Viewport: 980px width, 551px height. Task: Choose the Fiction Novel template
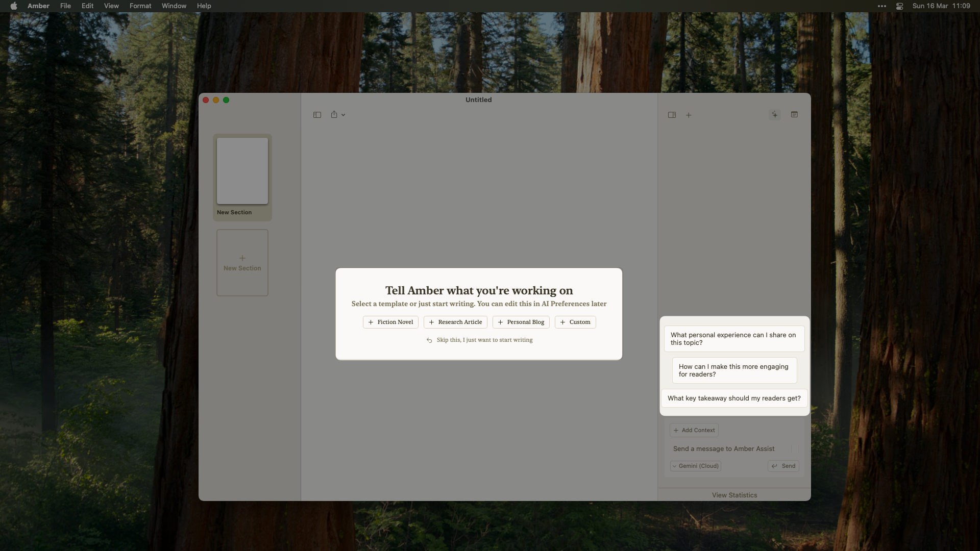pos(390,322)
